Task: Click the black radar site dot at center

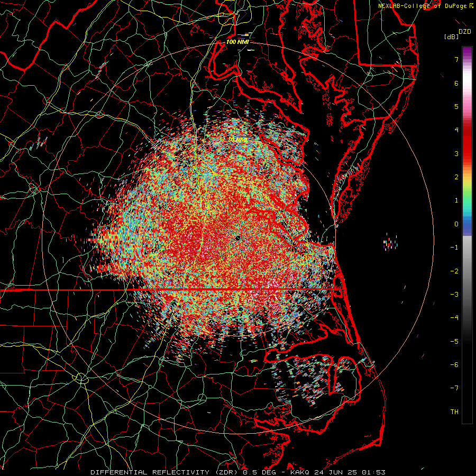Action: [x=237, y=238]
